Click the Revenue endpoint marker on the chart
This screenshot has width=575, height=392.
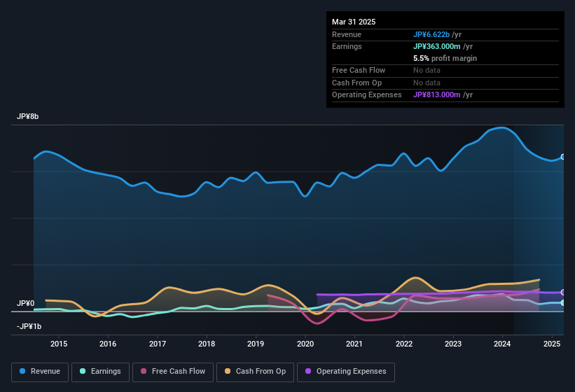pos(563,157)
